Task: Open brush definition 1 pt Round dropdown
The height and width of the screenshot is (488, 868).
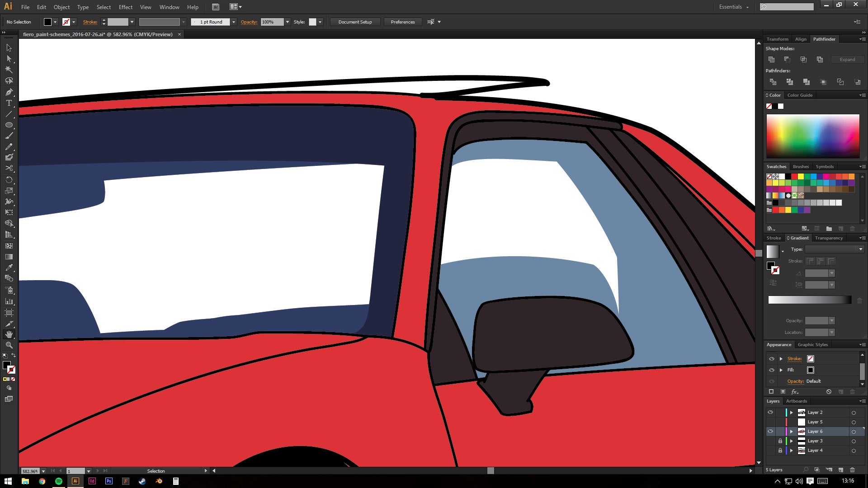Action: coord(234,22)
